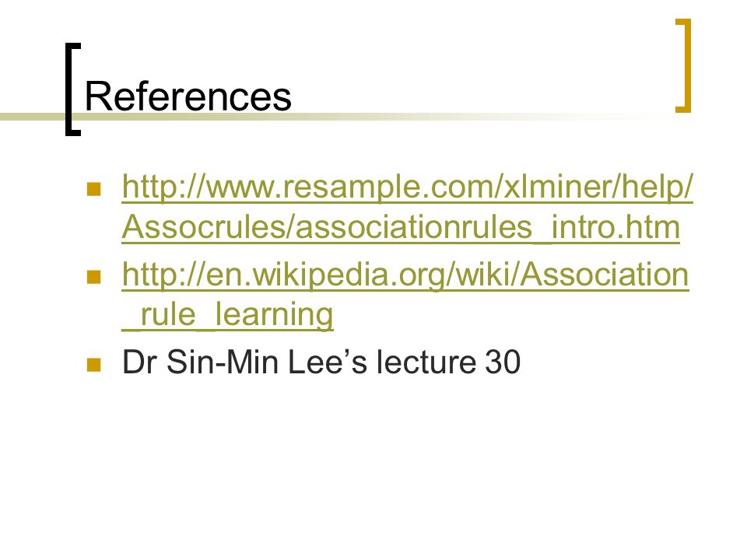This screenshot has height=560, width=747.
Task: Open the en.wikipedia.org Association link
Action: [x=405, y=275]
